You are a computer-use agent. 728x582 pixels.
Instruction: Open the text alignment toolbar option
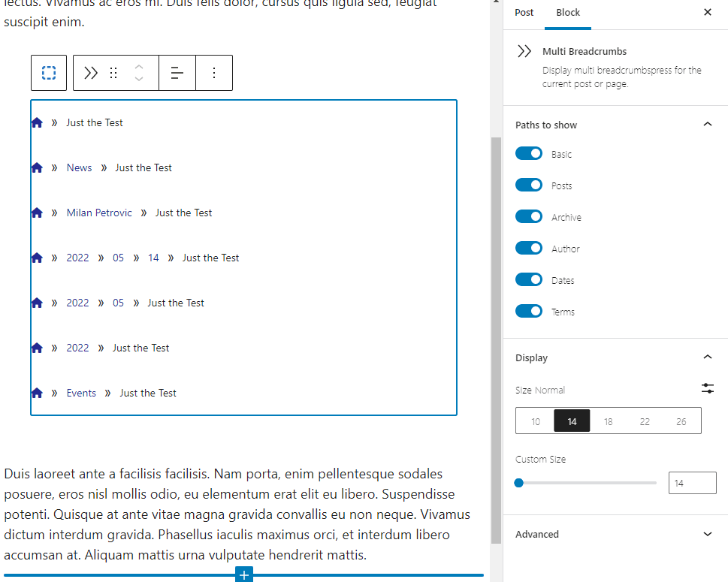(177, 73)
